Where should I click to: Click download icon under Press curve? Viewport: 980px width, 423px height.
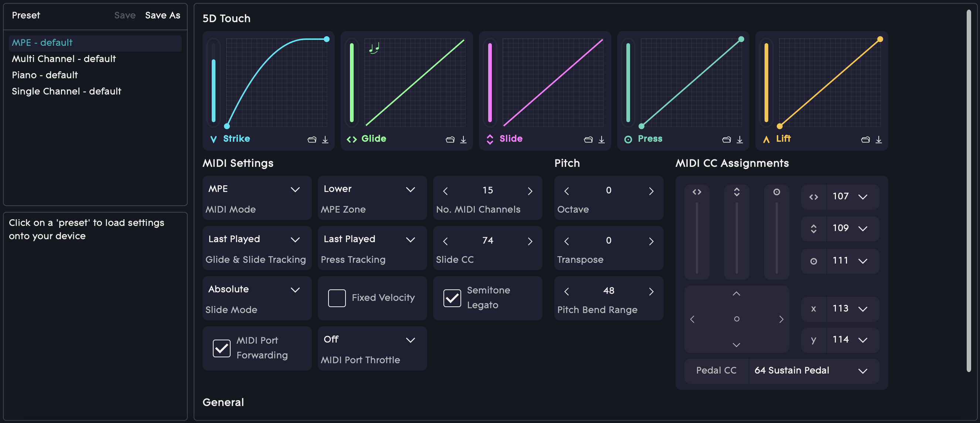(739, 140)
